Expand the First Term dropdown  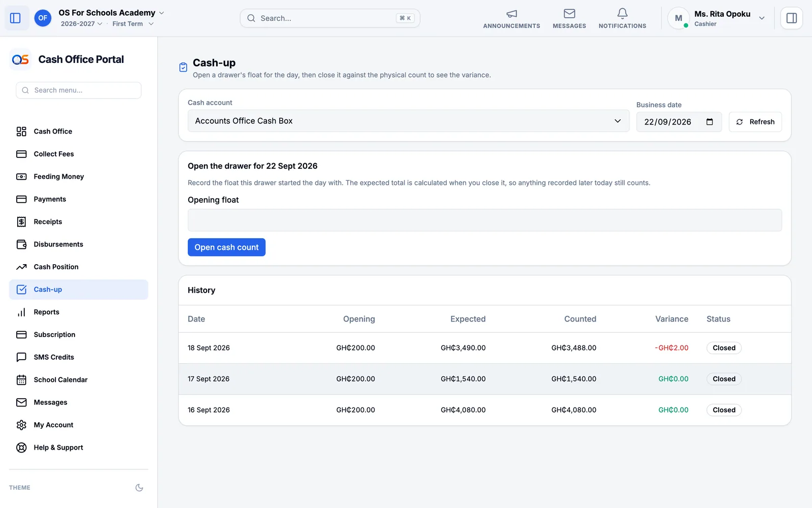click(x=132, y=24)
